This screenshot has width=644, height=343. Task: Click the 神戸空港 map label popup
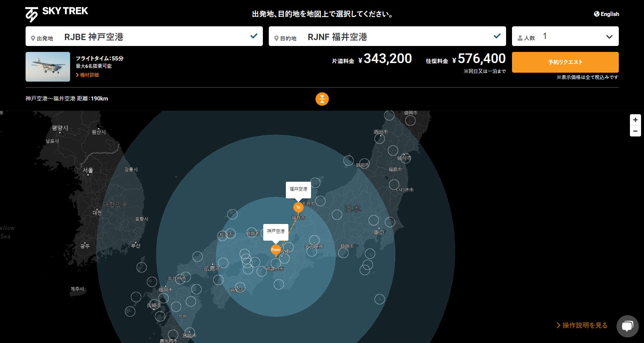(275, 231)
